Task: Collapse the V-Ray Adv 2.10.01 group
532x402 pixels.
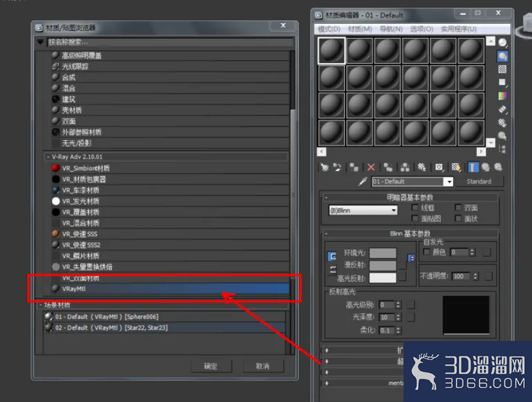Action: point(48,157)
